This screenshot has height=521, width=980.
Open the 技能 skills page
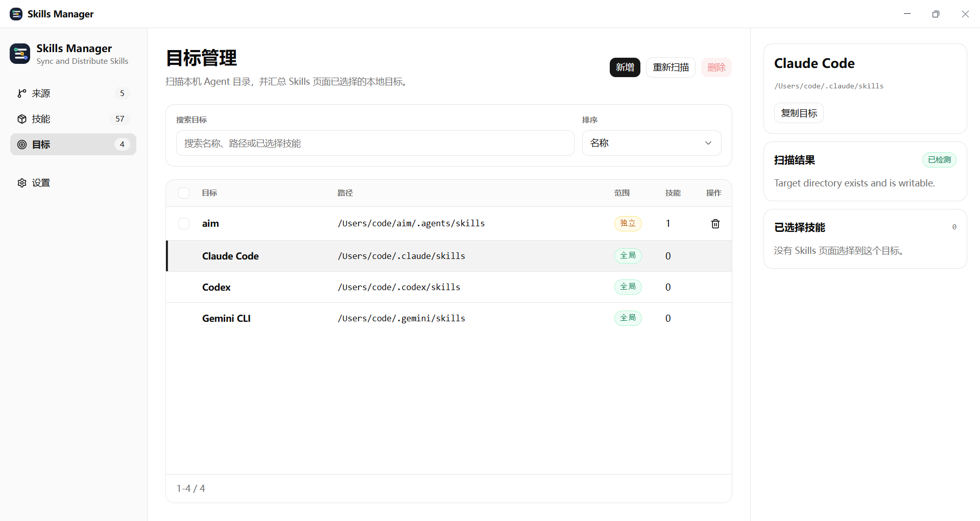click(x=73, y=119)
